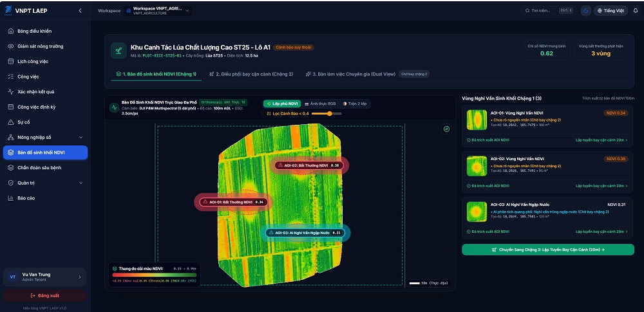This screenshot has height=312, width=644.
Task: Click the Orthomosaic UAV Thực Tế tag
Action: 223,102
